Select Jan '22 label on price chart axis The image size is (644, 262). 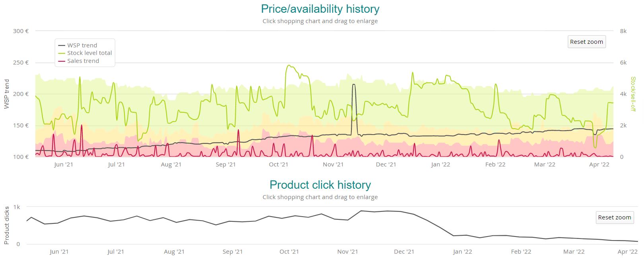(440, 164)
